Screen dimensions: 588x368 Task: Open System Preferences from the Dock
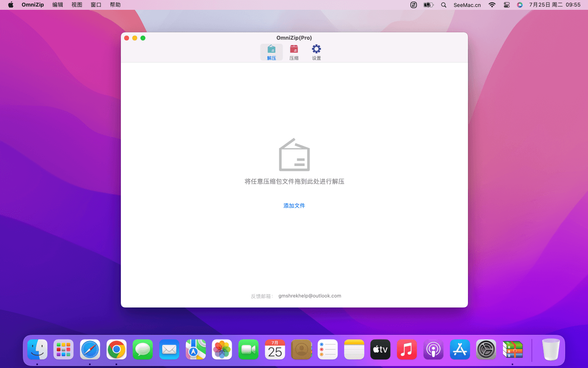[486, 350]
